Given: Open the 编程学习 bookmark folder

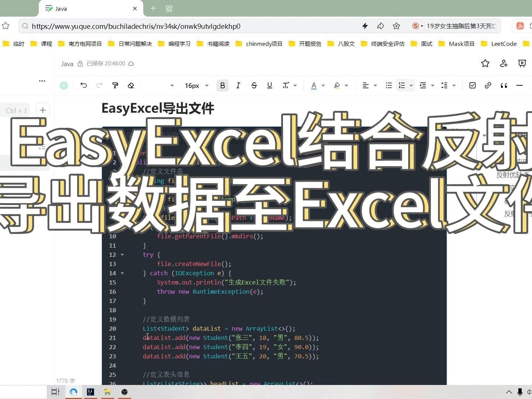Looking at the screenshot, I should [x=174, y=44].
